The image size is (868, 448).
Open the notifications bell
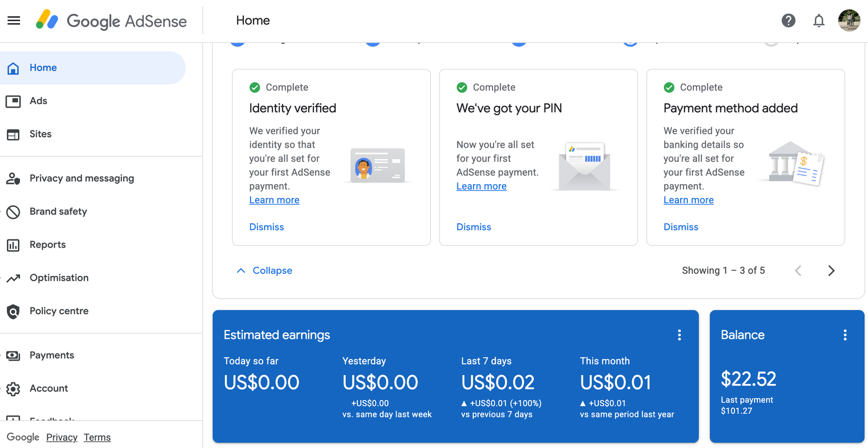coord(819,21)
